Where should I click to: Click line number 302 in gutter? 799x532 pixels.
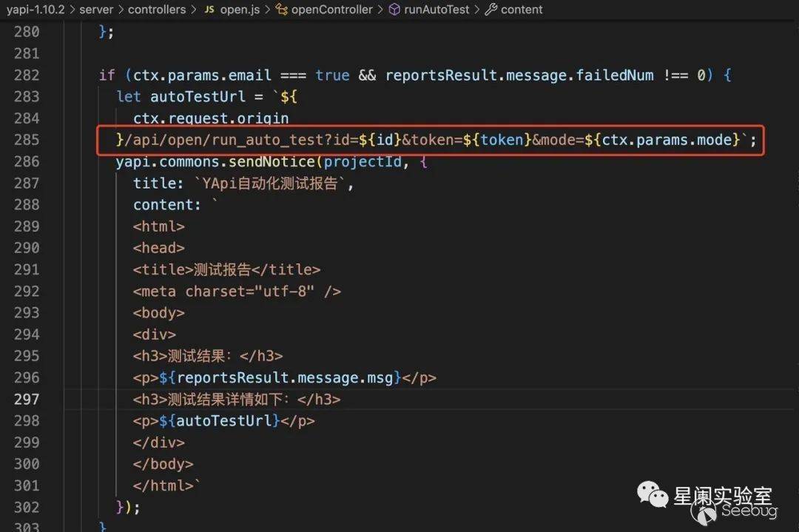pos(27,507)
